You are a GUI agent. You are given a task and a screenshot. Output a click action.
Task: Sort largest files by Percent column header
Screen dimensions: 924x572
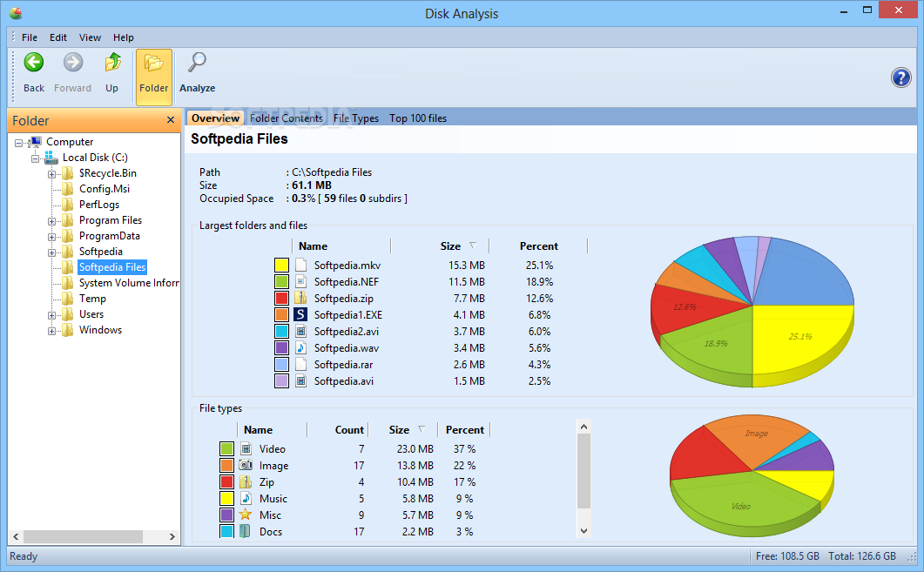538,246
